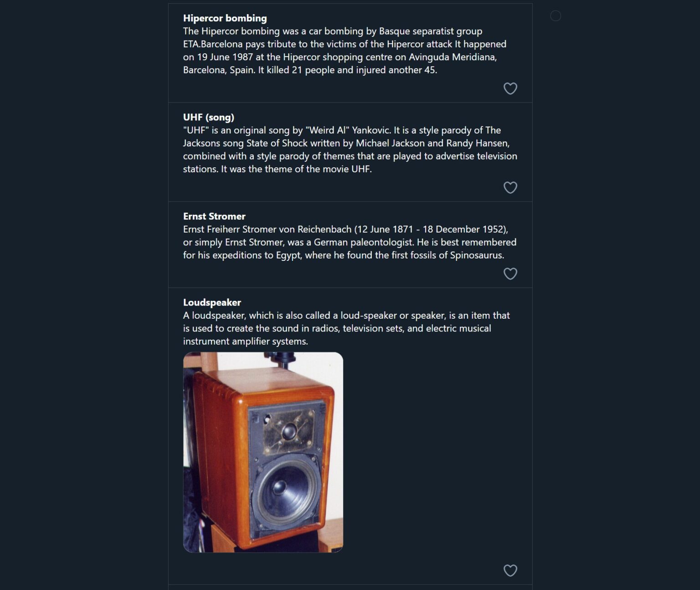Toggle the heart for the Loudspeaker article

[510, 570]
